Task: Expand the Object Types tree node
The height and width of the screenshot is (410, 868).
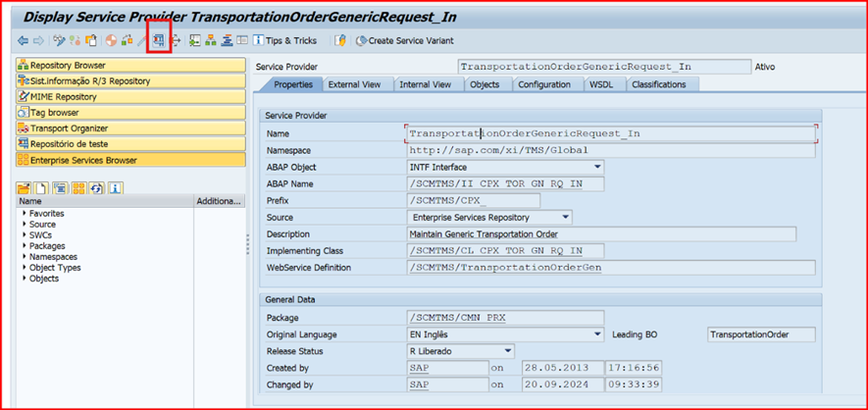Action: tap(25, 268)
